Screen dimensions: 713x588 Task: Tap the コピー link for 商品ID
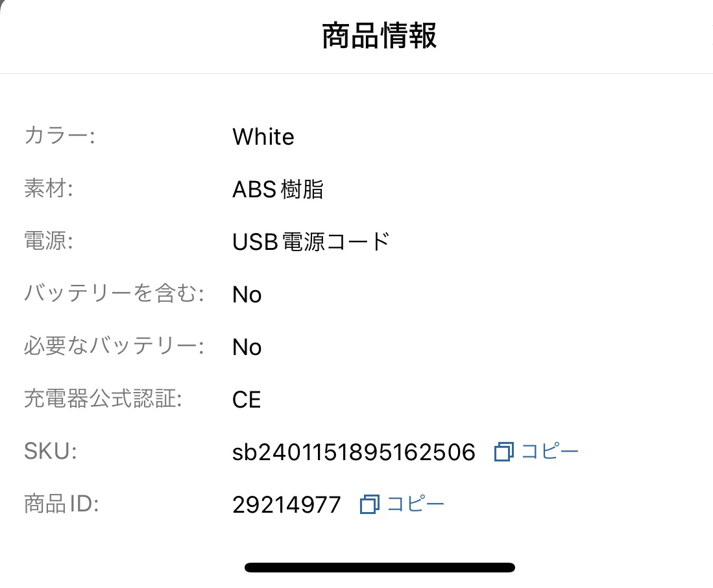pos(416,504)
